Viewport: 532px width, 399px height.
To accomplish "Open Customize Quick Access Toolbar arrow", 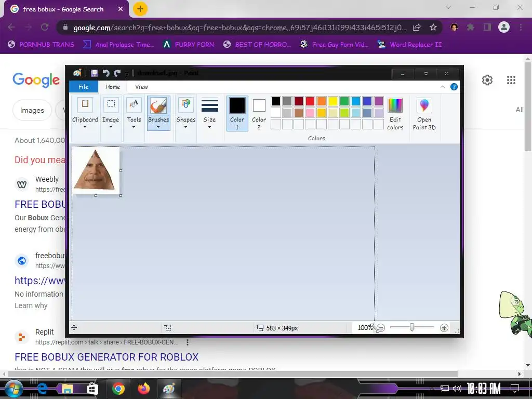I will point(127,73).
